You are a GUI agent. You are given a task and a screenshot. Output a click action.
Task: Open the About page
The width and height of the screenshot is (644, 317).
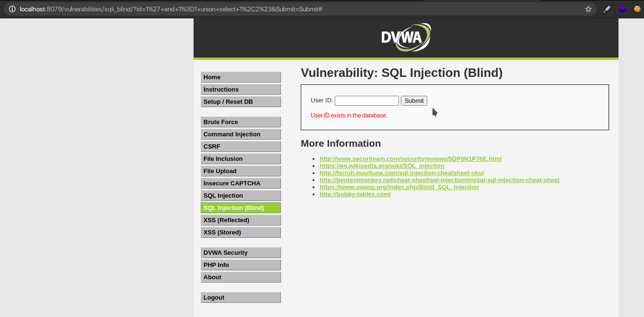pyautogui.click(x=241, y=277)
